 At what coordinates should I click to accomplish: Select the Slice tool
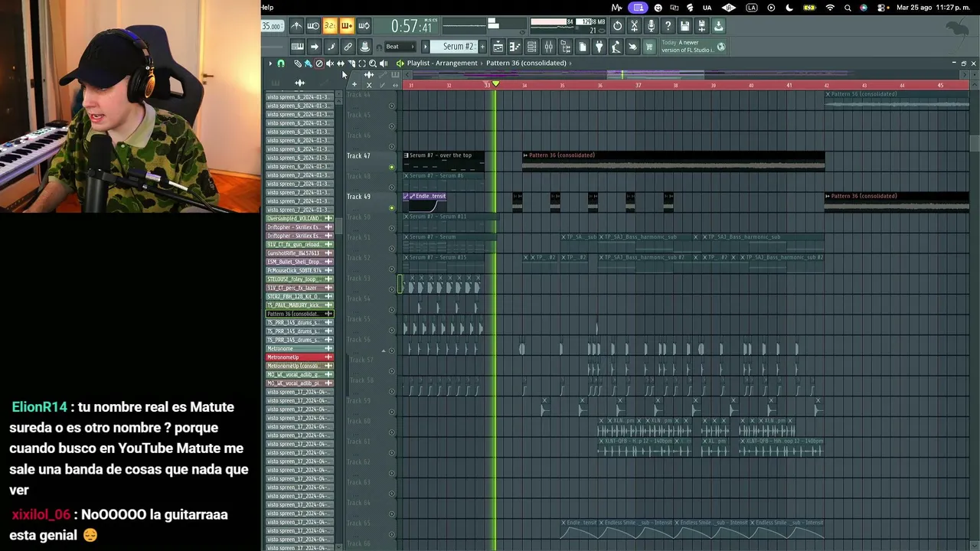pos(351,64)
